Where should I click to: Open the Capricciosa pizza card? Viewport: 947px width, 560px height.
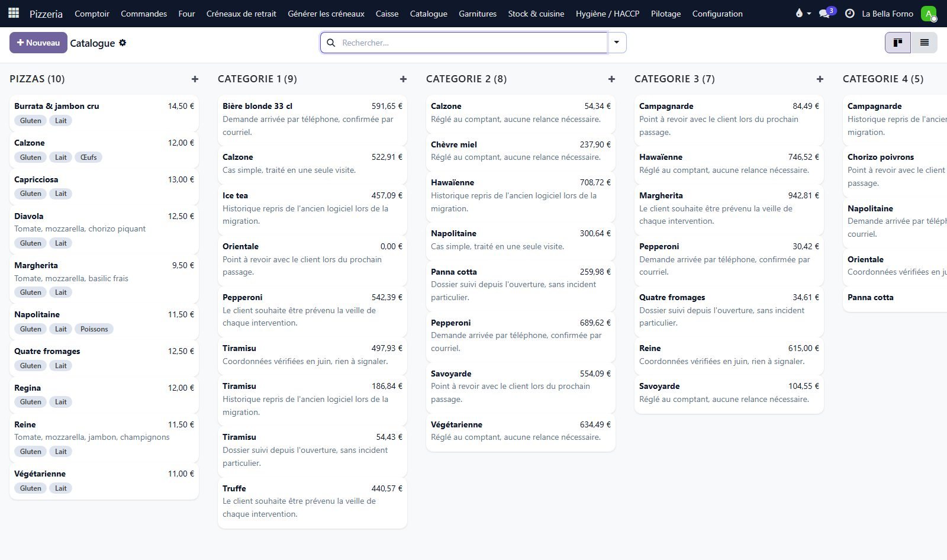(104, 186)
